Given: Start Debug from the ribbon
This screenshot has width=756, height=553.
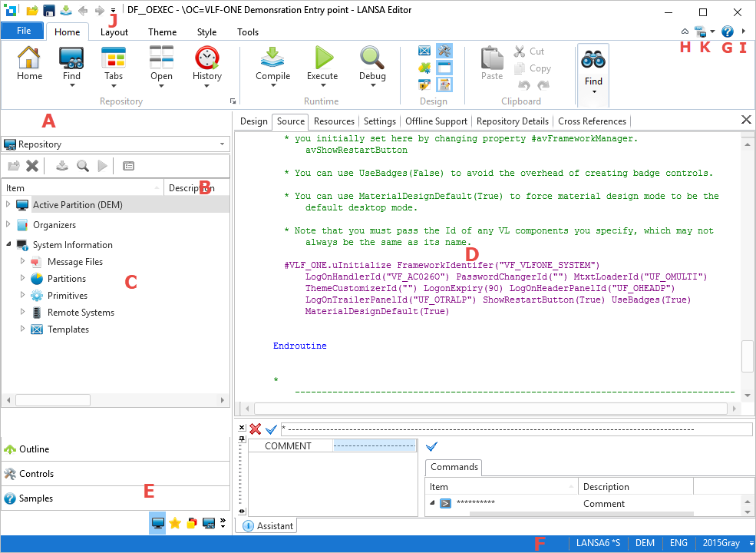Looking at the screenshot, I should click(372, 67).
